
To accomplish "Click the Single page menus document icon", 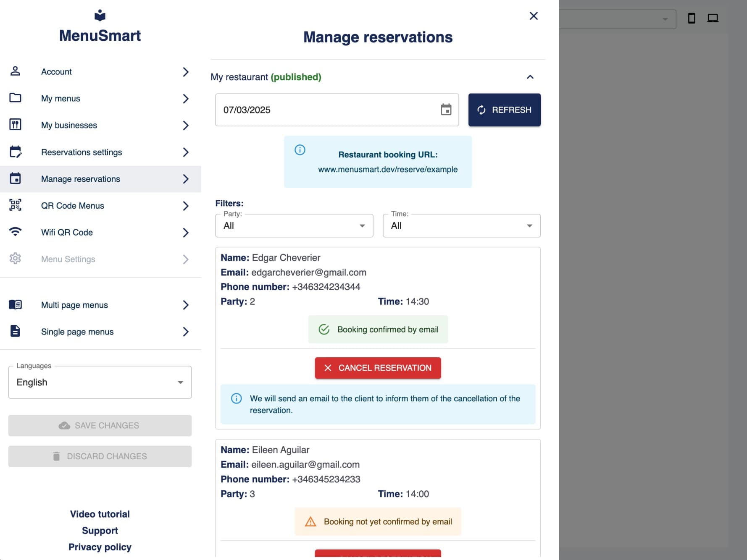I will point(16,331).
